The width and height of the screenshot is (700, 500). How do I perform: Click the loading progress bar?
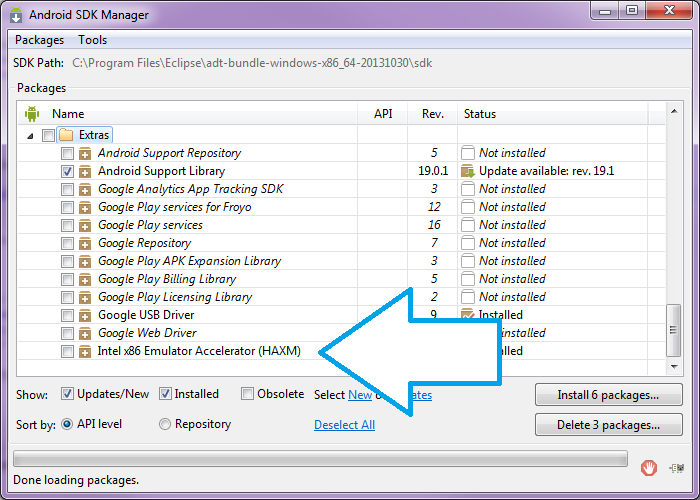pyautogui.click(x=320, y=459)
